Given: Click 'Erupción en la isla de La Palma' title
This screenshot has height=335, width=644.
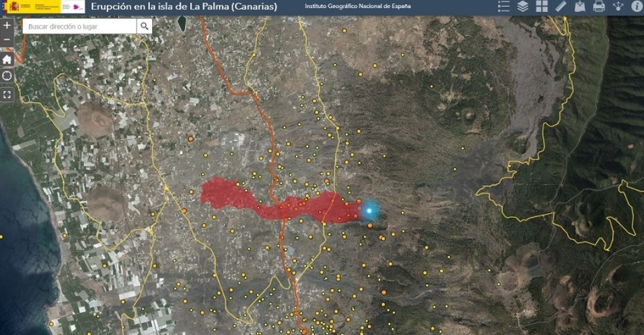Looking at the screenshot, I should click(x=184, y=7).
